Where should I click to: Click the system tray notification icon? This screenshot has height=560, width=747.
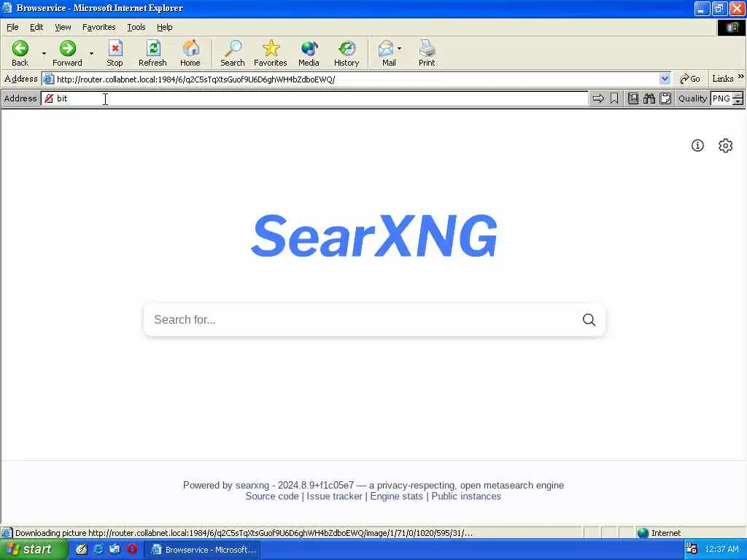[692, 549]
